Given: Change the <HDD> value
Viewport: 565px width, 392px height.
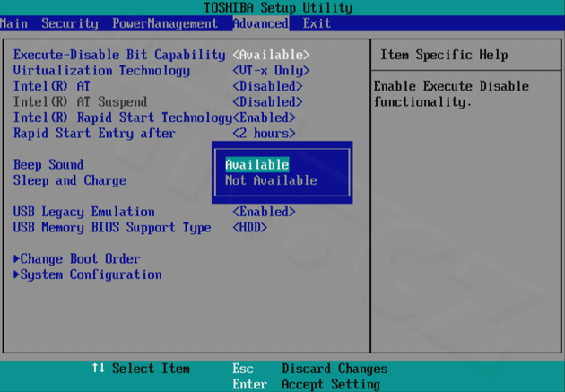Looking at the screenshot, I should (249, 228).
